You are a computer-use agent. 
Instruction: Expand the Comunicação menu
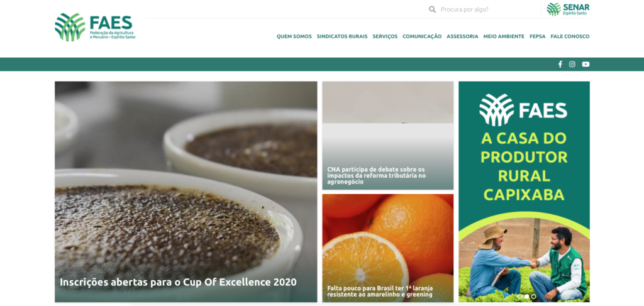(422, 36)
